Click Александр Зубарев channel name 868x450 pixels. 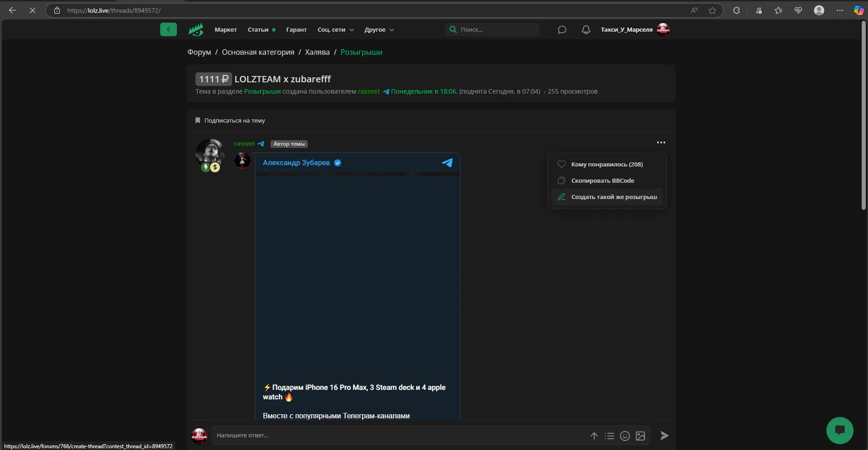tap(296, 163)
